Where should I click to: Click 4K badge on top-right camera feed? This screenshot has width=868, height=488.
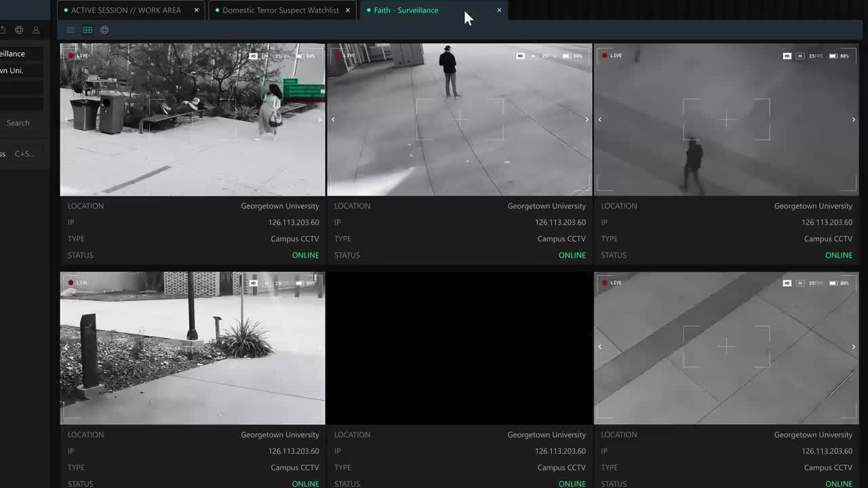pos(800,56)
